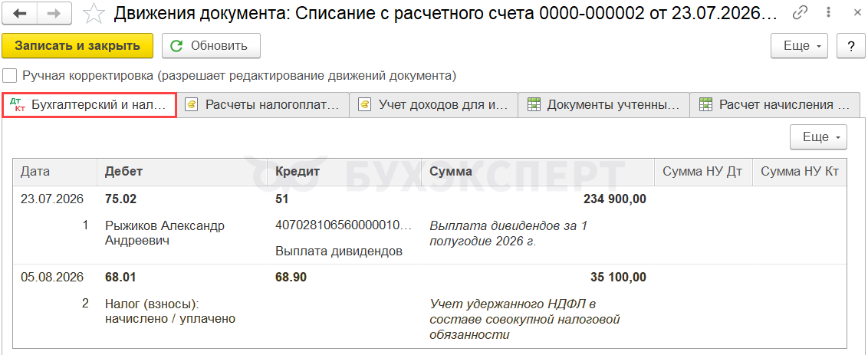Open the Учет доходов для и… tab
This screenshot has width=868, height=355.
pos(433,105)
